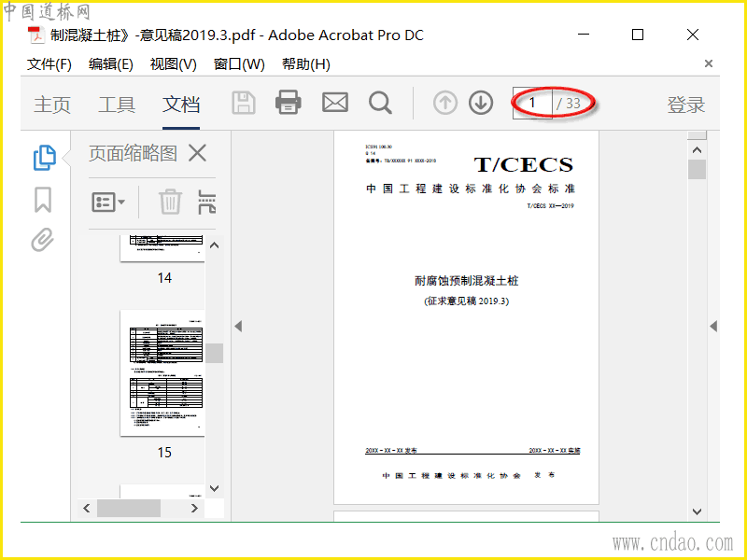
Task: Click thumbnails vertical scrollbar thumb
Action: tap(215, 354)
